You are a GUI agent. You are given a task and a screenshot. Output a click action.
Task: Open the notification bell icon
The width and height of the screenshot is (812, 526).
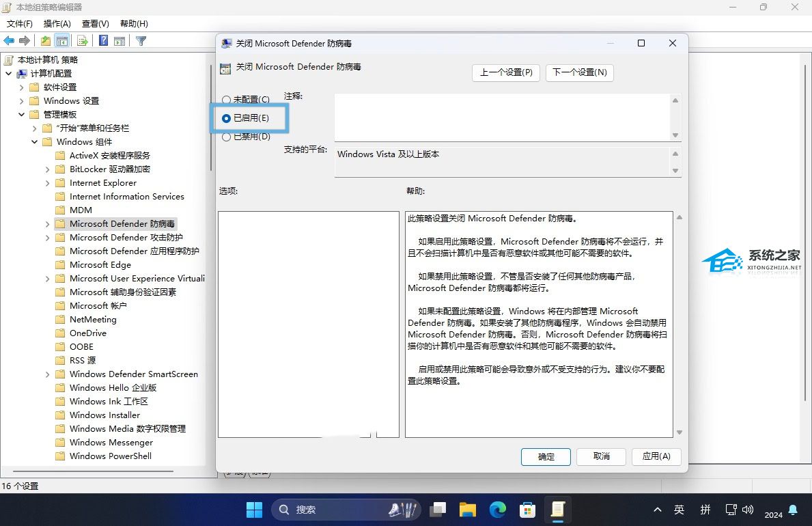click(793, 510)
